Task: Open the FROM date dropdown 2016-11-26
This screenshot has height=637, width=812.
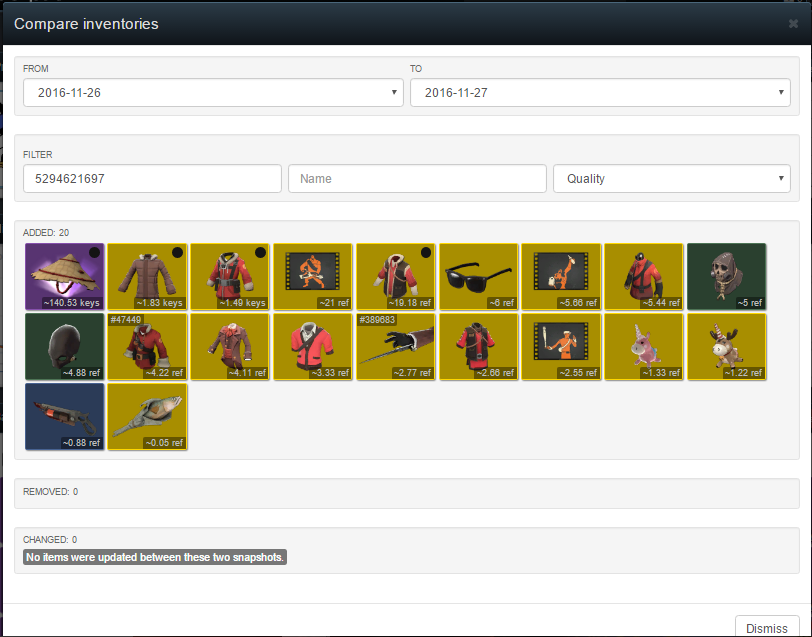Action: (x=213, y=93)
